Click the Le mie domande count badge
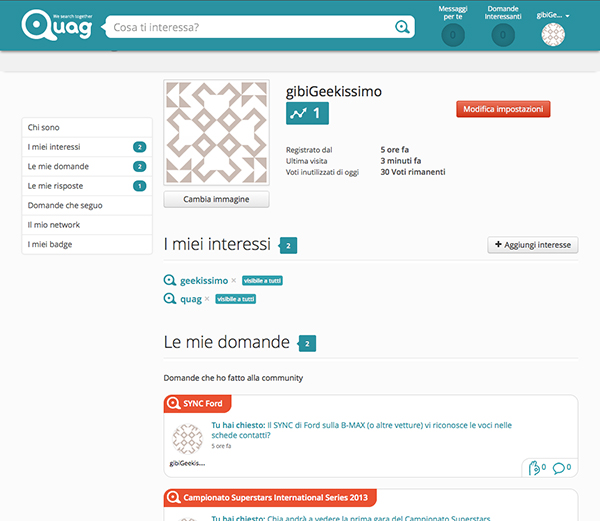Viewport: 600px width, 521px height. coord(307,344)
